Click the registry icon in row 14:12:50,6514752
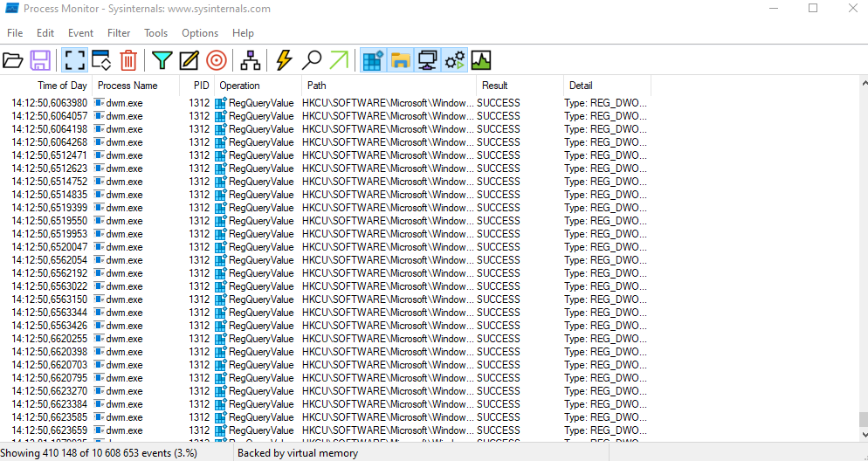 click(x=222, y=182)
